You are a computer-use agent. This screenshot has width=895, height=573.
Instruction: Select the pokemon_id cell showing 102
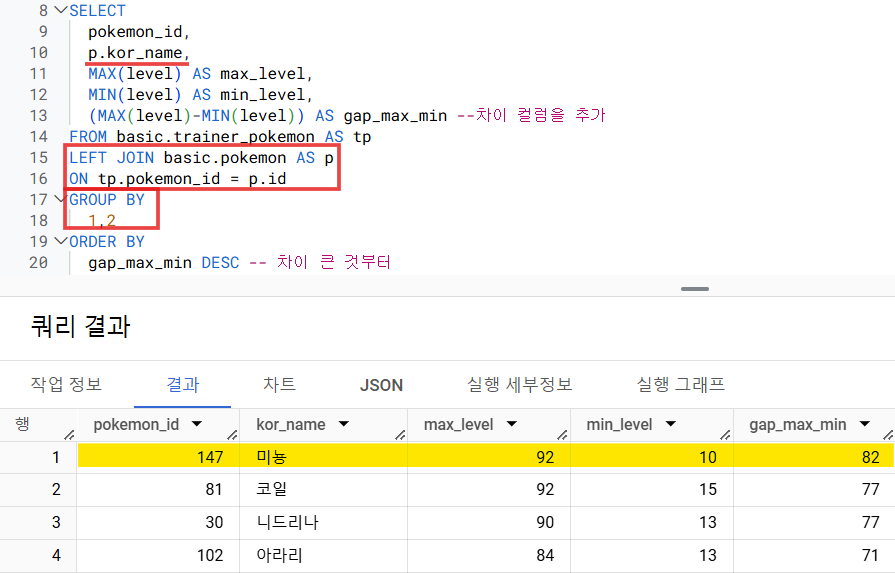click(158, 554)
